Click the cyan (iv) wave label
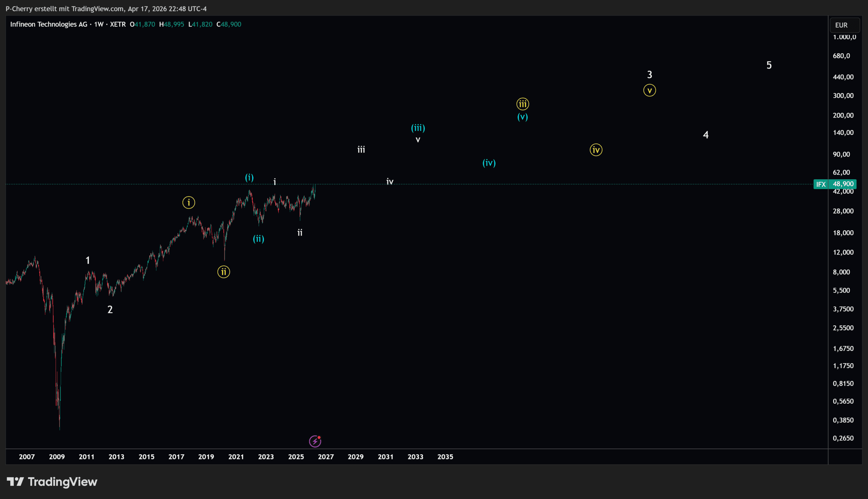This screenshot has width=868, height=499. [x=489, y=163]
